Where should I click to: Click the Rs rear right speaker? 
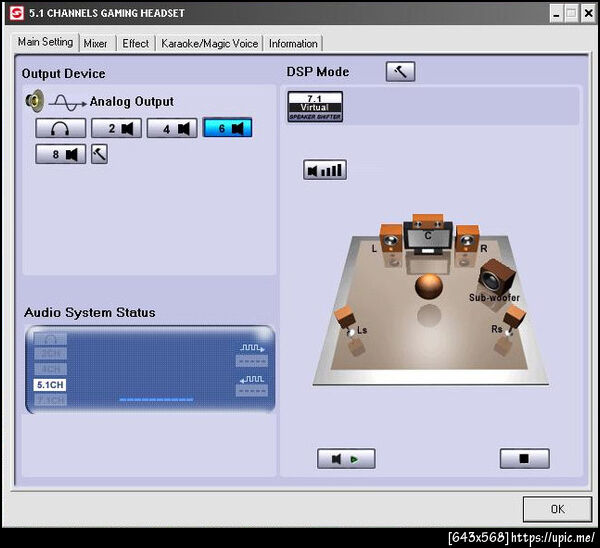(515, 321)
